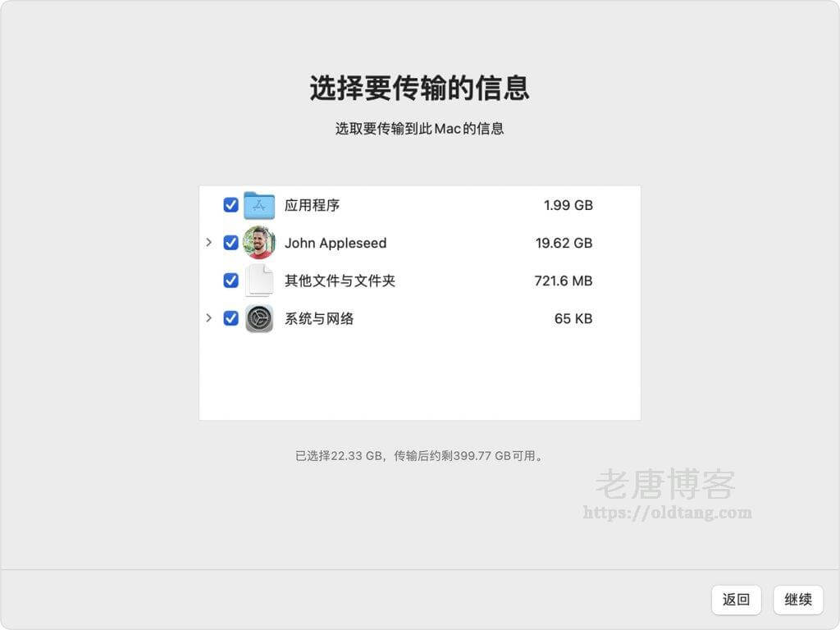Click the 1.99 GB size value
The height and width of the screenshot is (630, 840).
click(x=568, y=205)
